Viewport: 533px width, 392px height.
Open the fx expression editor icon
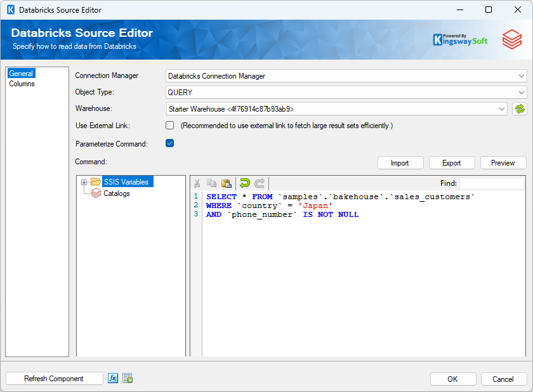(113, 378)
